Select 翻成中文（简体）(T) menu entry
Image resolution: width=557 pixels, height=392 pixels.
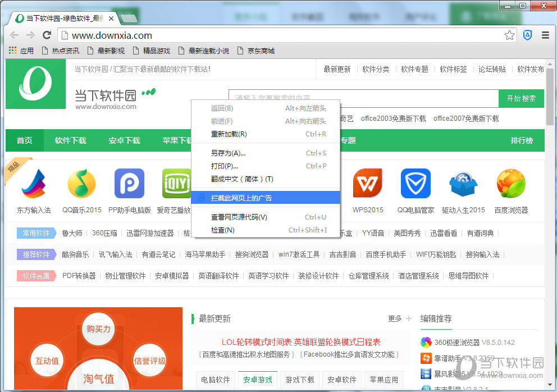point(266,179)
